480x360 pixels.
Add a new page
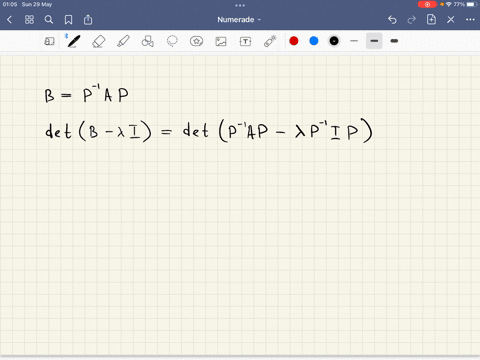(431, 19)
